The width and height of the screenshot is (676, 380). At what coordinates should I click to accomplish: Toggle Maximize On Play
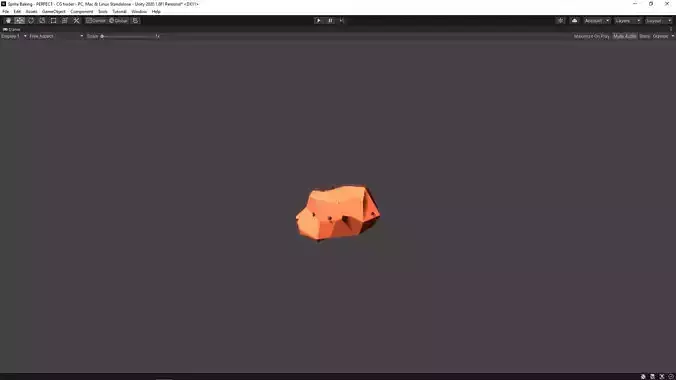[x=592, y=36]
